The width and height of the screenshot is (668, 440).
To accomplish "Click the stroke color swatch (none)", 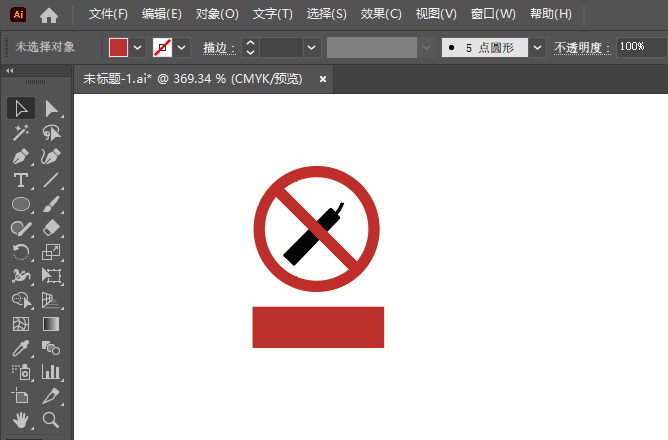I will click(x=162, y=47).
